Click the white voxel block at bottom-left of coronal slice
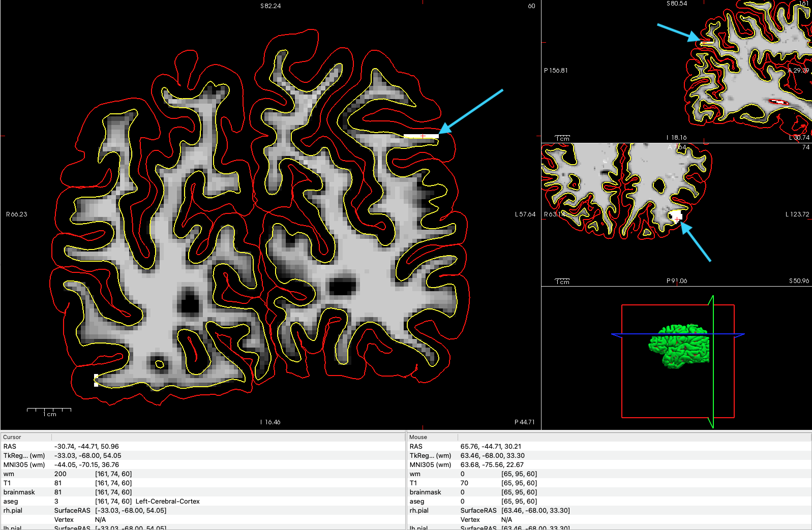This screenshot has width=812, height=530. [96, 380]
